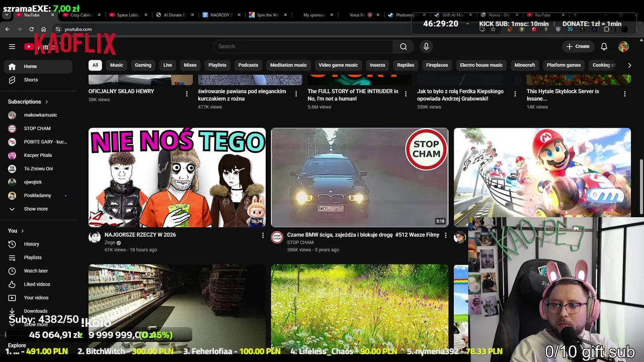Screen dimensions: 644x362
Task: Open options for The FULL STORY of THE INTRUDER
Action: (406, 94)
